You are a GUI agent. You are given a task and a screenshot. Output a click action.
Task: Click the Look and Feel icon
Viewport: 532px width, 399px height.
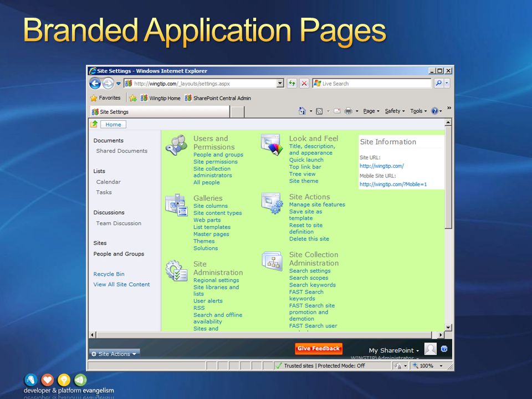(x=272, y=145)
